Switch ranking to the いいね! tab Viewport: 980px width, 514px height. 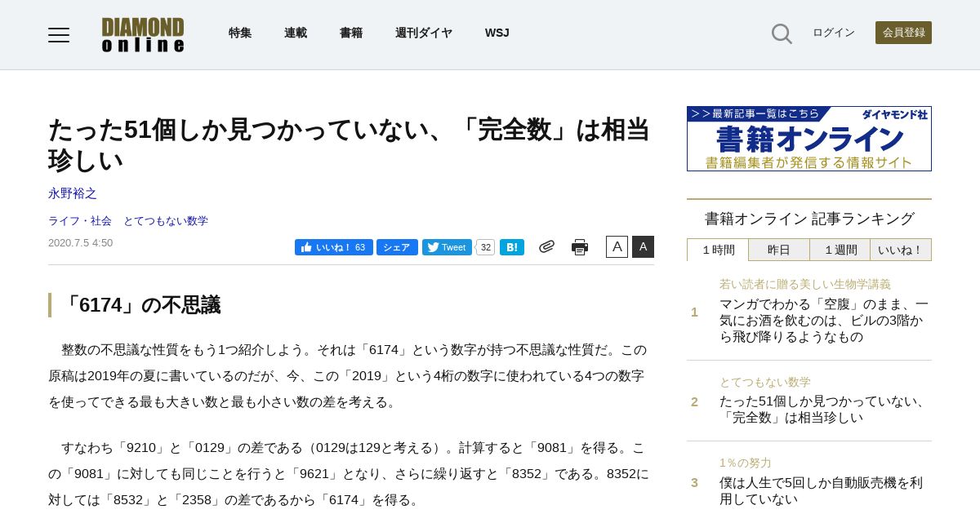click(x=901, y=250)
